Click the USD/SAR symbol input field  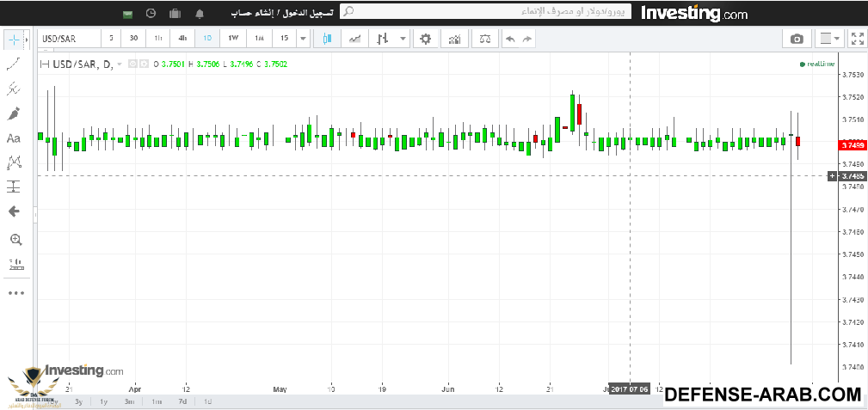(x=69, y=39)
